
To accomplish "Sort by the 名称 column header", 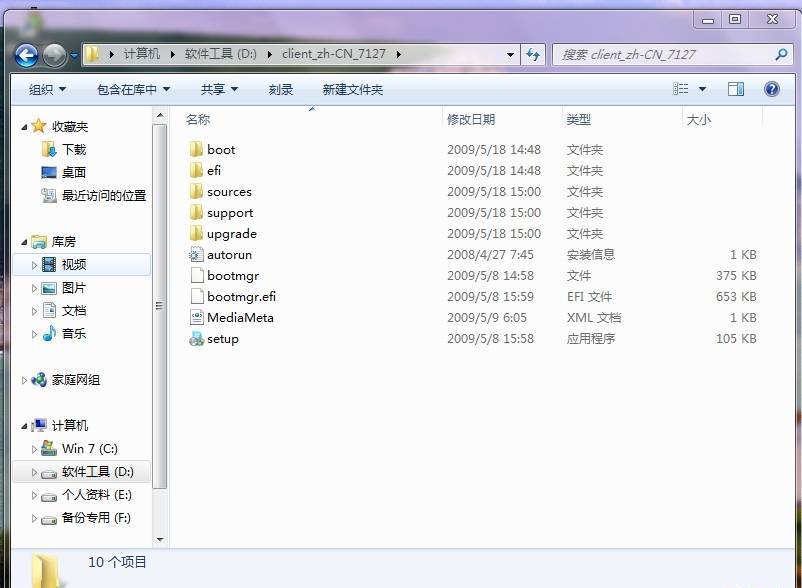I will (197, 120).
